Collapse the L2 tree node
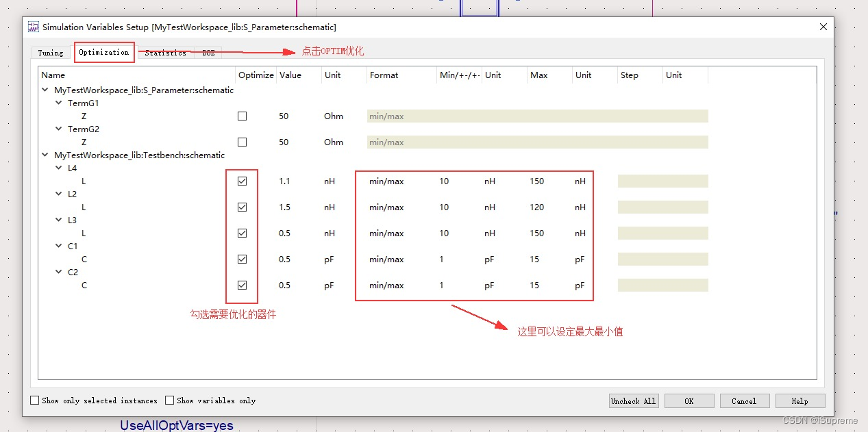 click(x=59, y=194)
